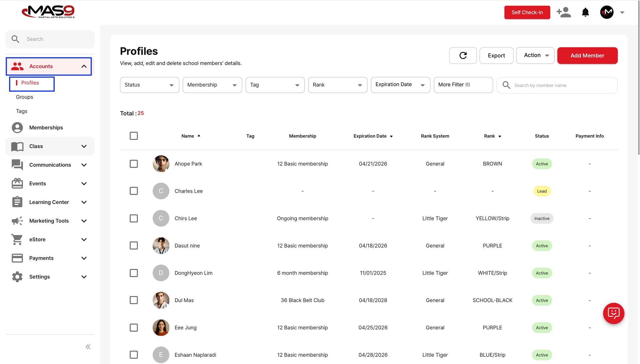Image resolution: width=640 pixels, height=364 pixels.
Task: Go to Tags in the sidebar
Action: 22,111
